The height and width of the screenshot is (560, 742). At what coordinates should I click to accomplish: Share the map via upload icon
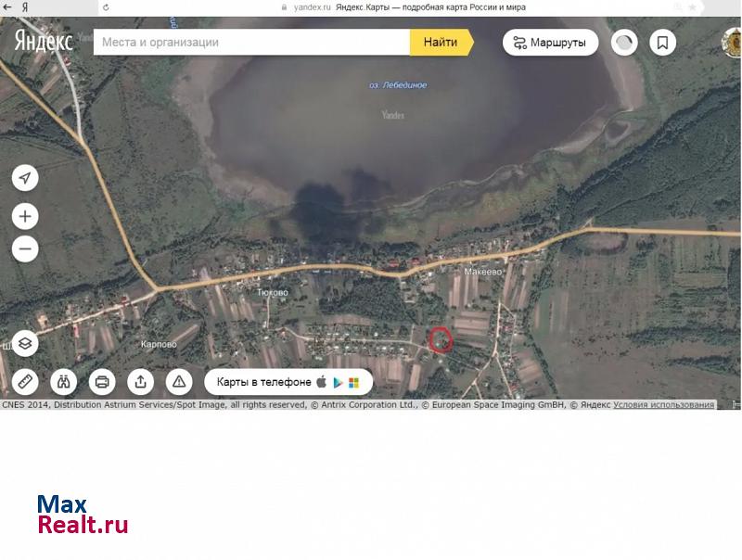[x=141, y=381]
